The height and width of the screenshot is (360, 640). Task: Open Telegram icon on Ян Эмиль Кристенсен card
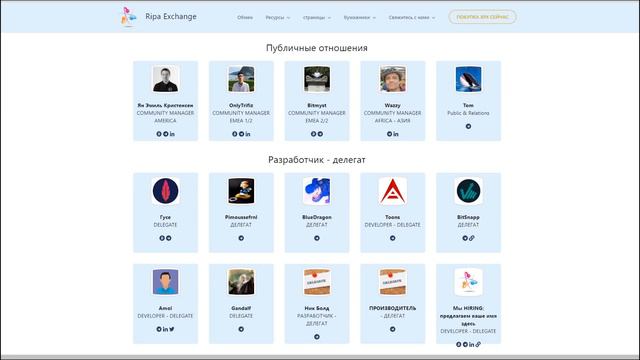pos(166,134)
